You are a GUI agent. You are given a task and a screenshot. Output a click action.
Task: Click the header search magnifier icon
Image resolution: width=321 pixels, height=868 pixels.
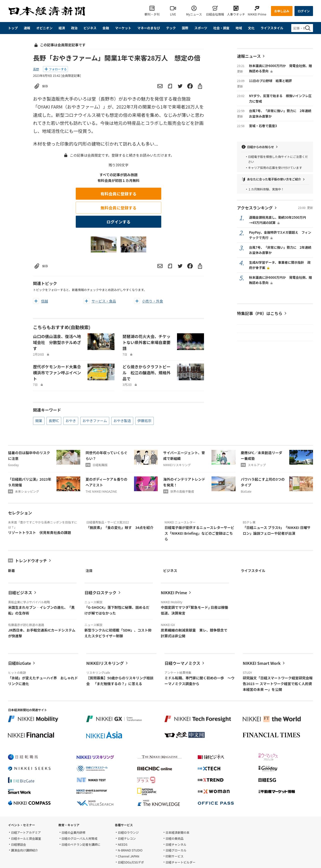[308, 28]
